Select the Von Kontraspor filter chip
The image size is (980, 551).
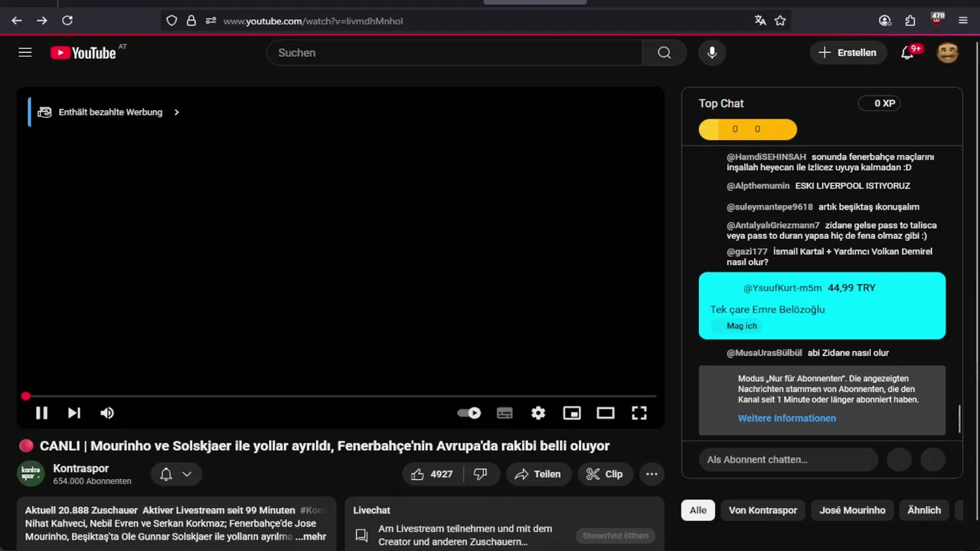click(x=763, y=510)
